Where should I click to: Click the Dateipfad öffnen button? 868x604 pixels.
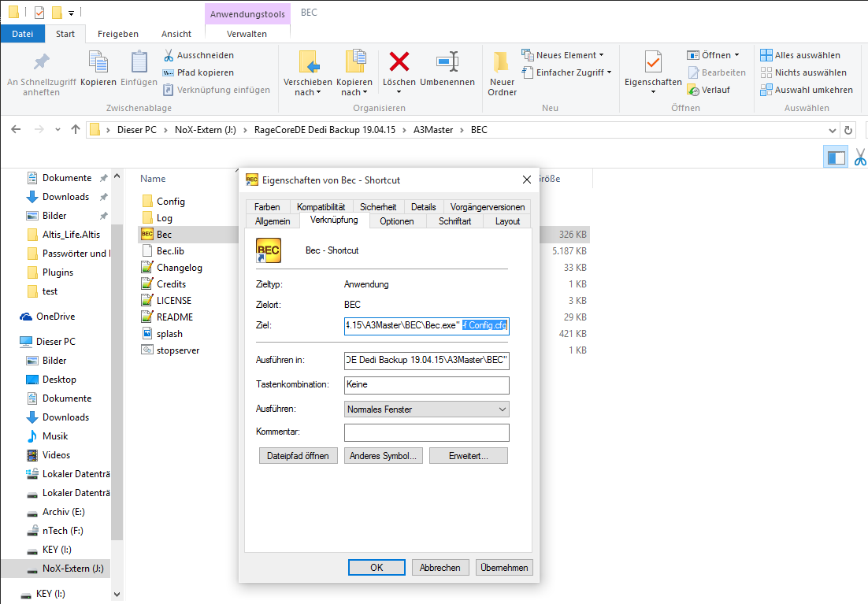pos(299,456)
